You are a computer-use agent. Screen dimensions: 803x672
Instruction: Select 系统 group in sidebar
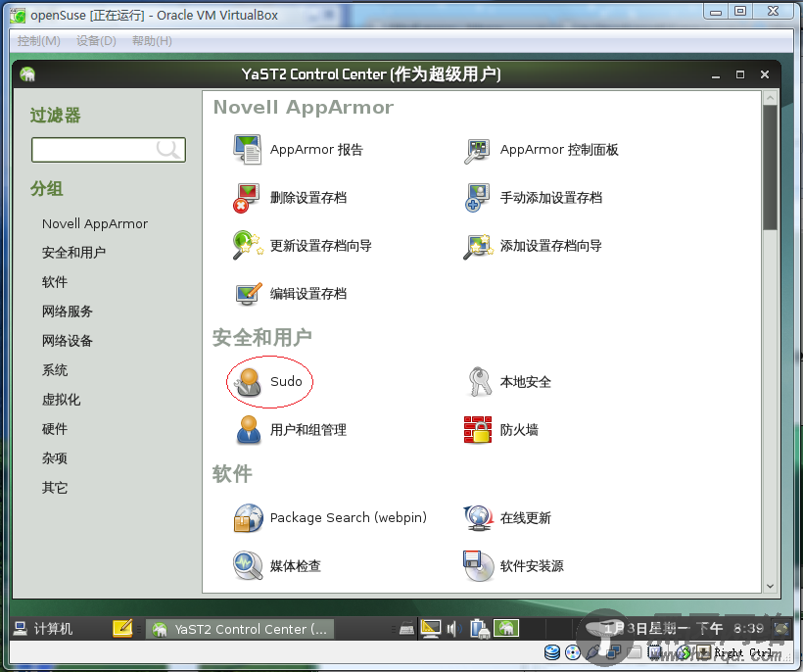tap(54, 370)
